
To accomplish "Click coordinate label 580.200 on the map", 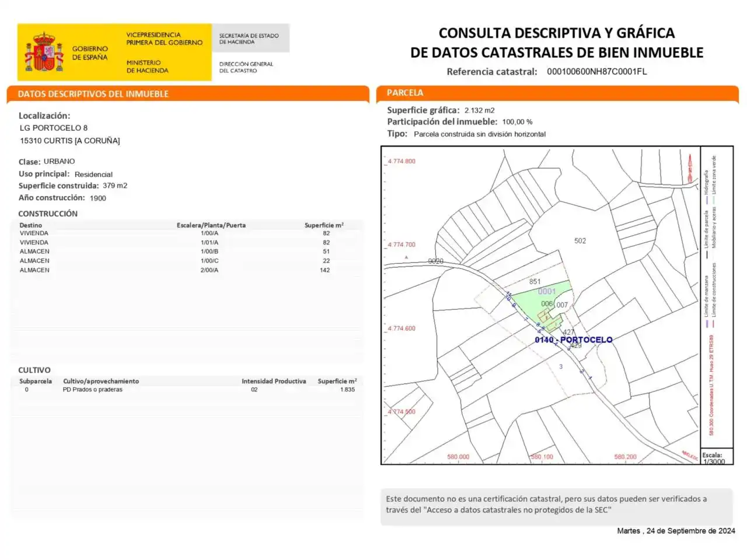I will point(626,457).
